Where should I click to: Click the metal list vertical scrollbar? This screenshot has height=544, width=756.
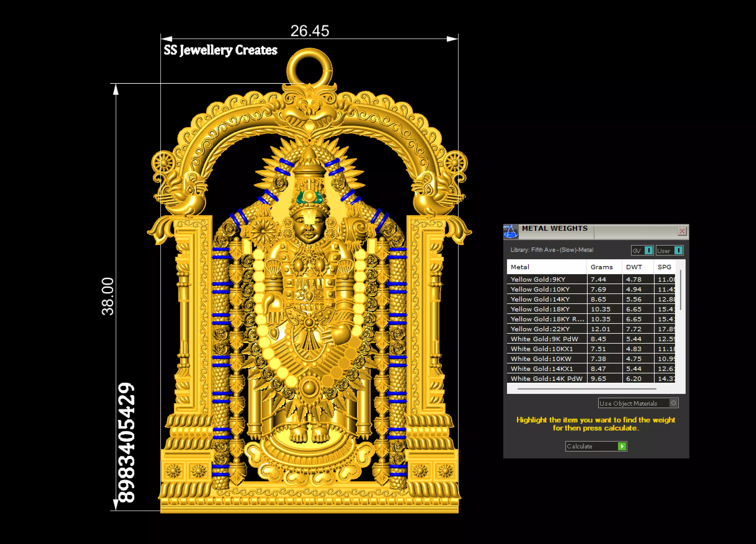(680, 290)
